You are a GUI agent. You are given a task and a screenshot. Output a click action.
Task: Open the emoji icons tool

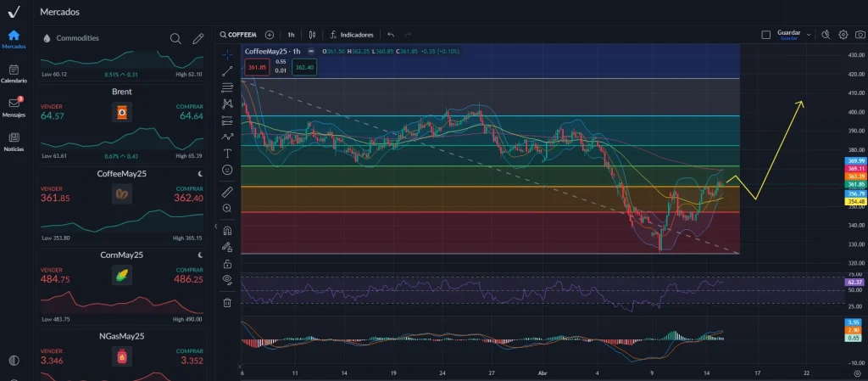227,170
